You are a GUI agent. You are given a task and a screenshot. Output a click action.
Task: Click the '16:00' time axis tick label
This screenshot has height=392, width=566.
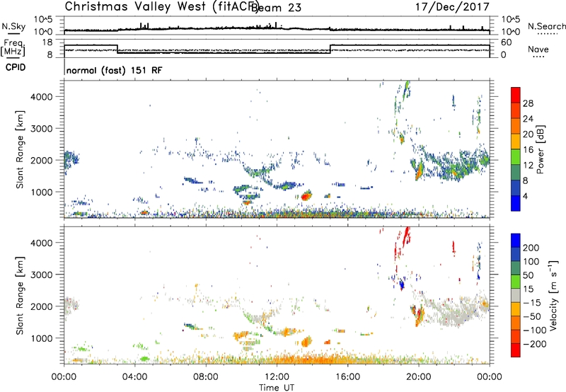[x=347, y=377]
